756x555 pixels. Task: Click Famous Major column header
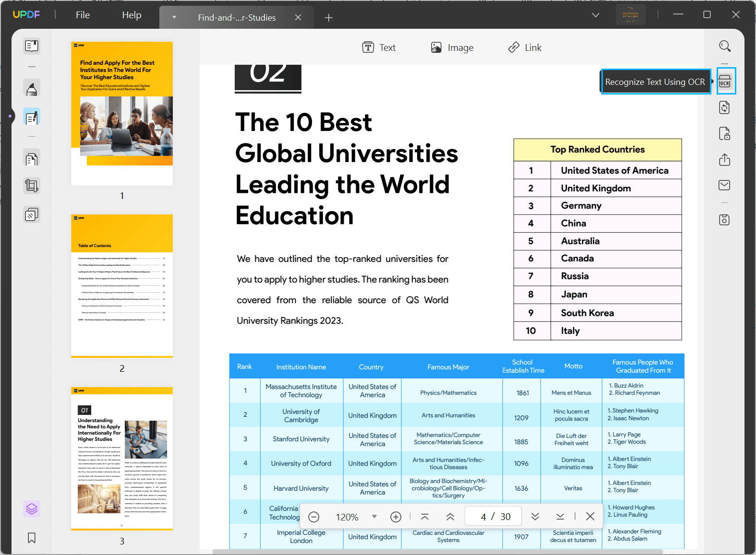(x=448, y=367)
